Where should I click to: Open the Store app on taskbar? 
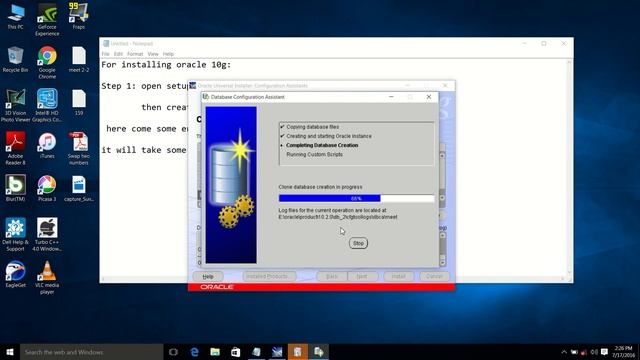coord(236,352)
